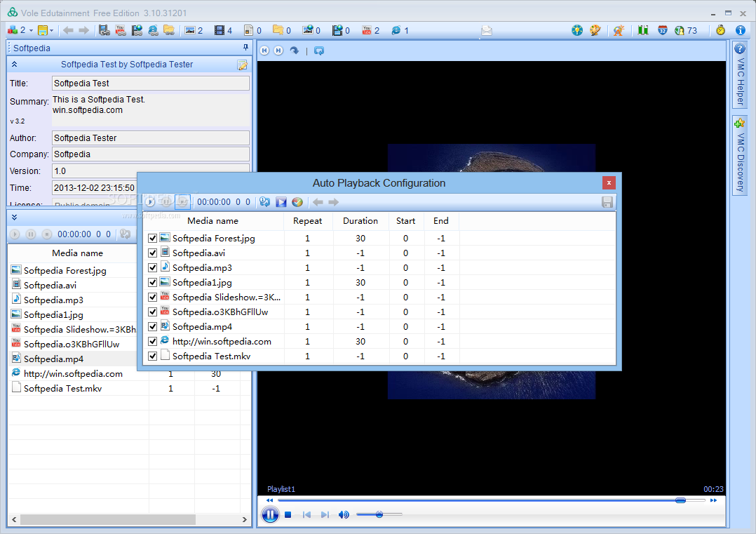Click the Start column header

(x=405, y=221)
